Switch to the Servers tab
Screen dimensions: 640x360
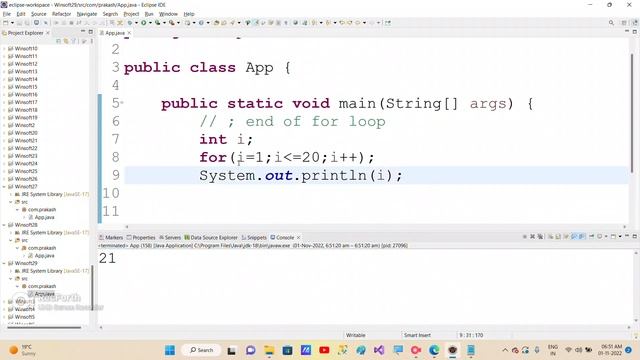170,238
